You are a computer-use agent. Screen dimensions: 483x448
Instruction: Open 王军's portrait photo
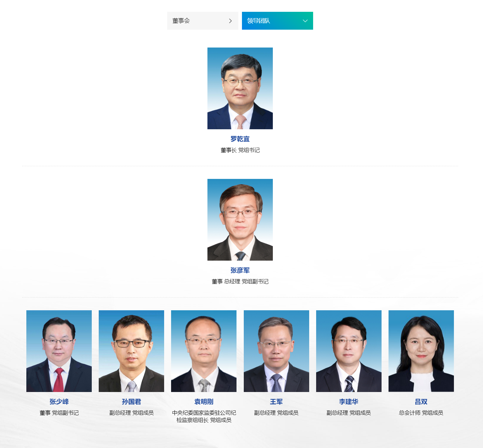(x=276, y=351)
